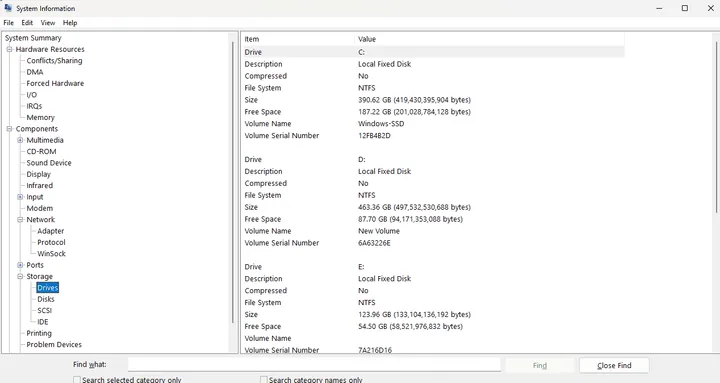Screen dimensions: 720x383
Task: Enable Search category names only checkbox
Action: pos(264,380)
